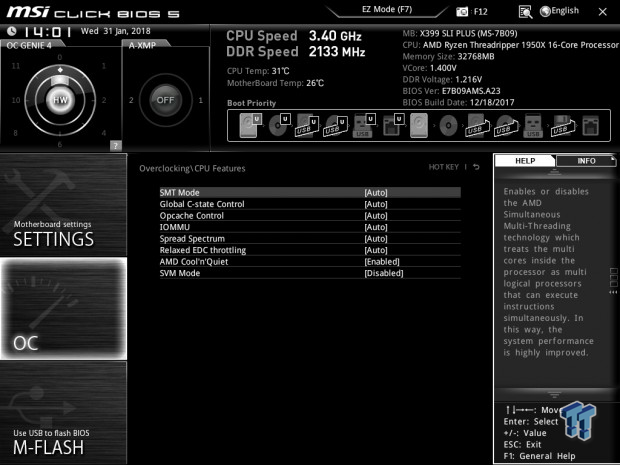This screenshot has width=620, height=465.
Task: Open the IOMMU [Auto] value
Action: [376, 227]
